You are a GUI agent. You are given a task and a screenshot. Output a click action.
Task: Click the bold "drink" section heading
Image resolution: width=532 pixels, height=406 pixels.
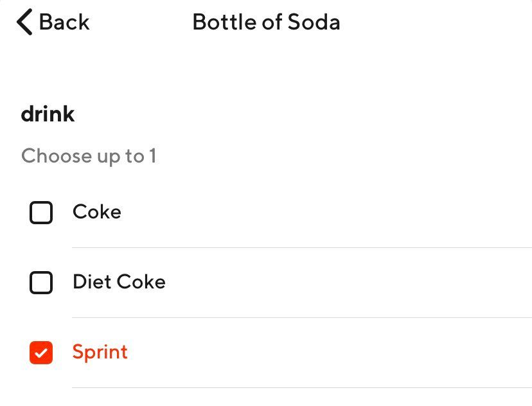[48, 114]
